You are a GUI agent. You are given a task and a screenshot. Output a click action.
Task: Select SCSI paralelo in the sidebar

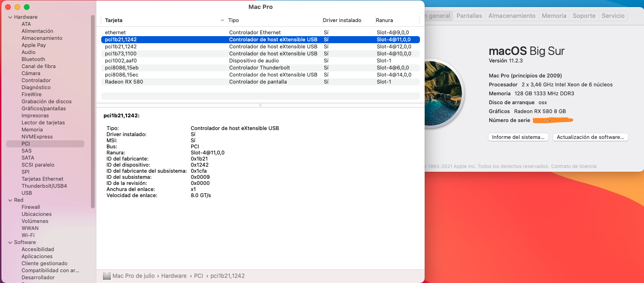coord(38,165)
